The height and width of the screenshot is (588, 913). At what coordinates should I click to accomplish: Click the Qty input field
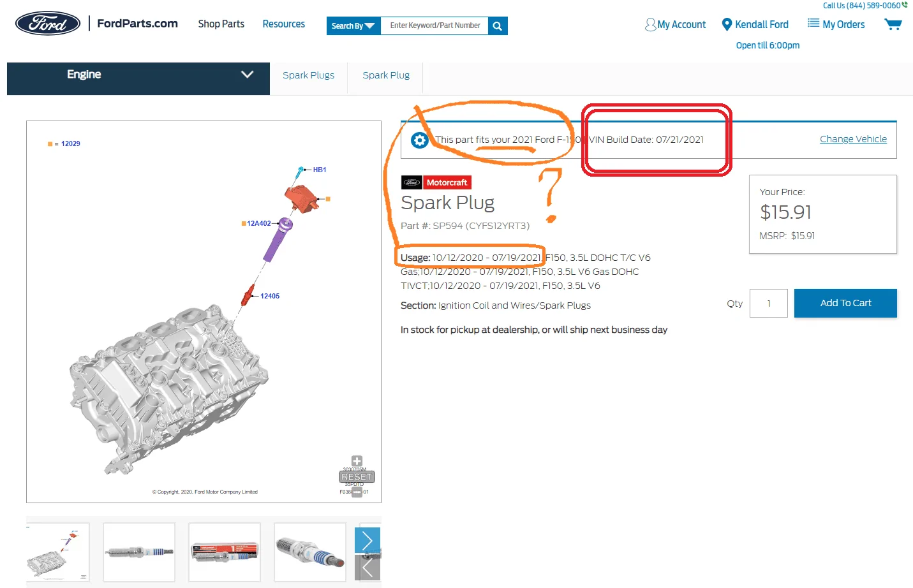768,304
